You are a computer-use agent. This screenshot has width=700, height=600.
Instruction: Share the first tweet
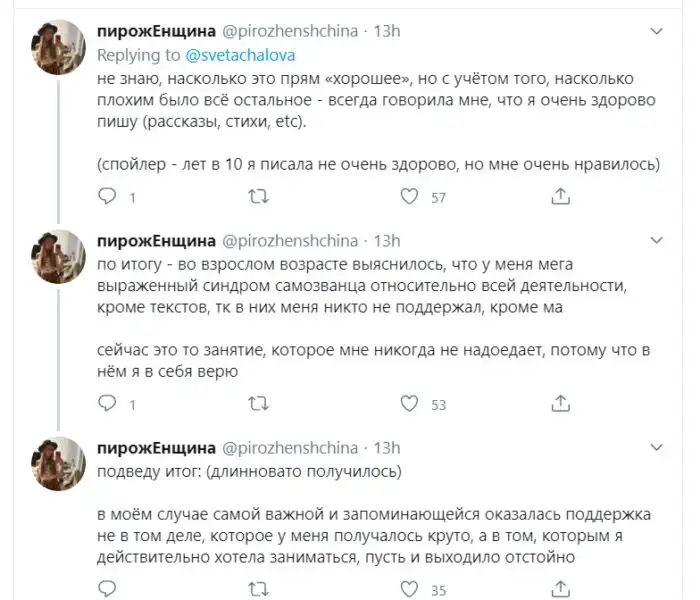point(561,198)
